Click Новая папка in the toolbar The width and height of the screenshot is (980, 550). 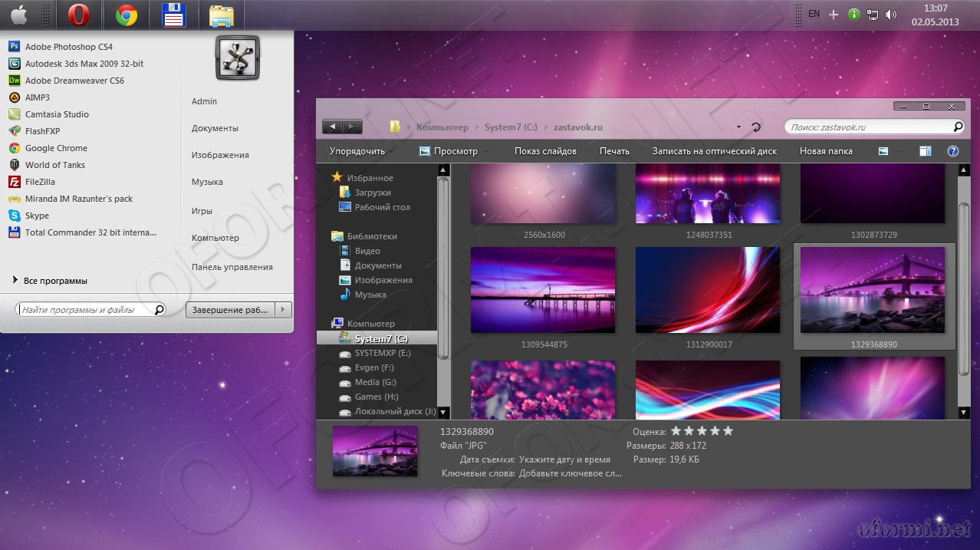[x=826, y=151]
